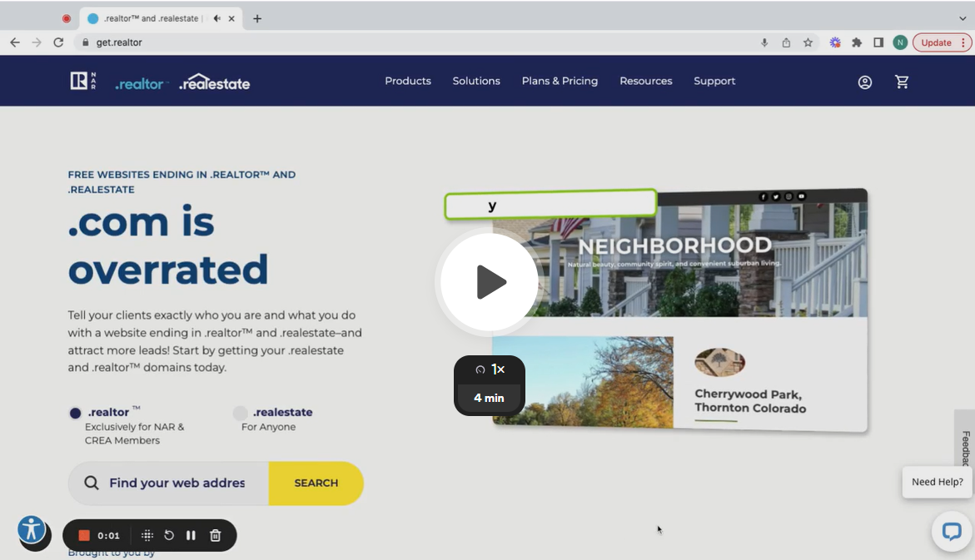Open the Chrome three-dot menu

pyautogui.click(x=963, y=42)
